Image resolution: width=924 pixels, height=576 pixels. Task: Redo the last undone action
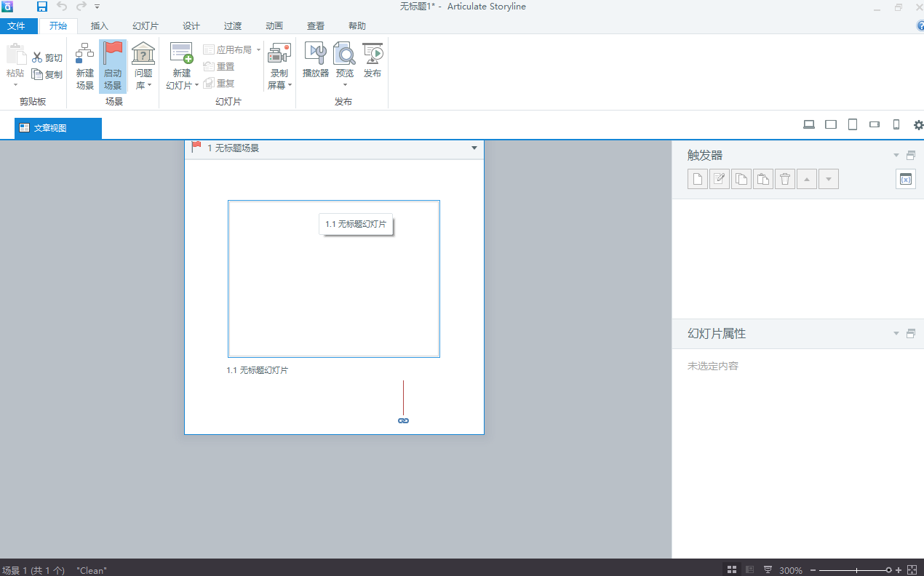coord(81,7)
